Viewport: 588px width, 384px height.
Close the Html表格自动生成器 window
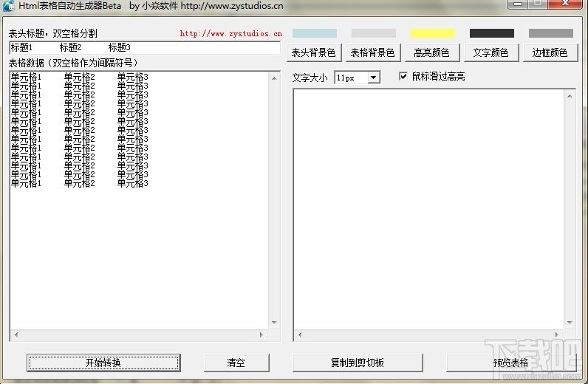pyautogui.click(x=566, y=4)
